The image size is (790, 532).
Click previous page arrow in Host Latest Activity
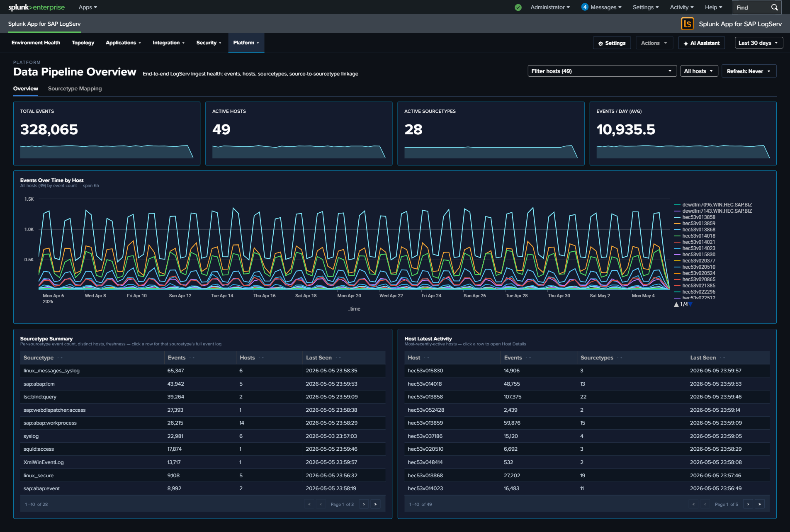pyautogui.click(x=705, y=504)
